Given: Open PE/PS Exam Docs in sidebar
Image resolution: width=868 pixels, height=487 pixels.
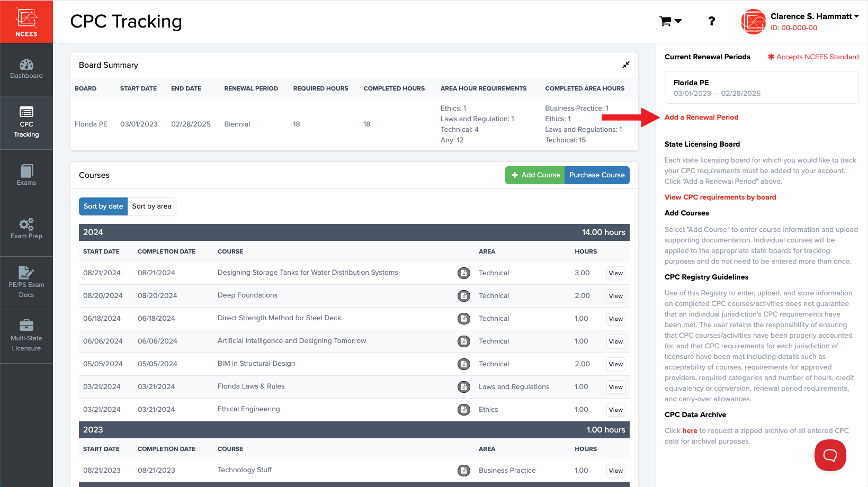Looking at the screenshot, I should coord(26,283).
